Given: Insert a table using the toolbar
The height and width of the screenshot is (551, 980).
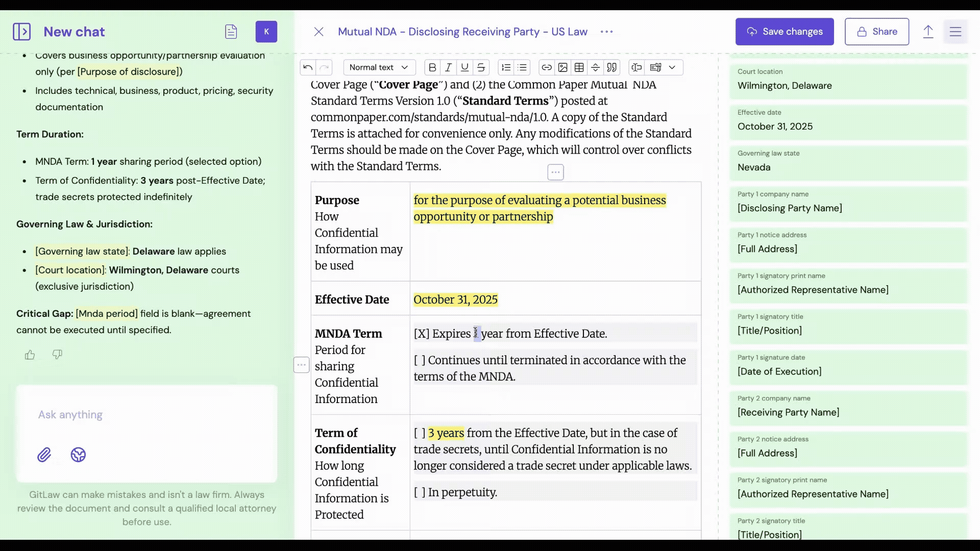Looking at the screenshot, I should coord(579,67).
